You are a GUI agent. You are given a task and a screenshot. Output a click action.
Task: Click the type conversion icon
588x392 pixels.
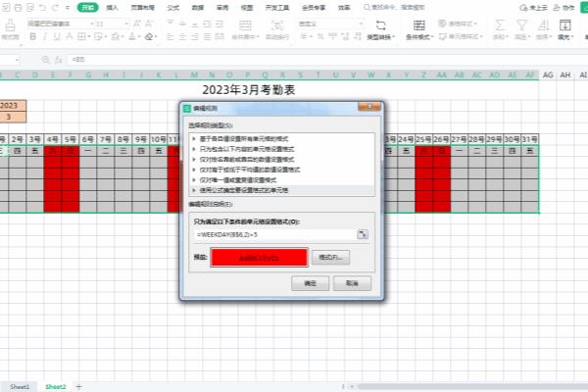point(381,25)
